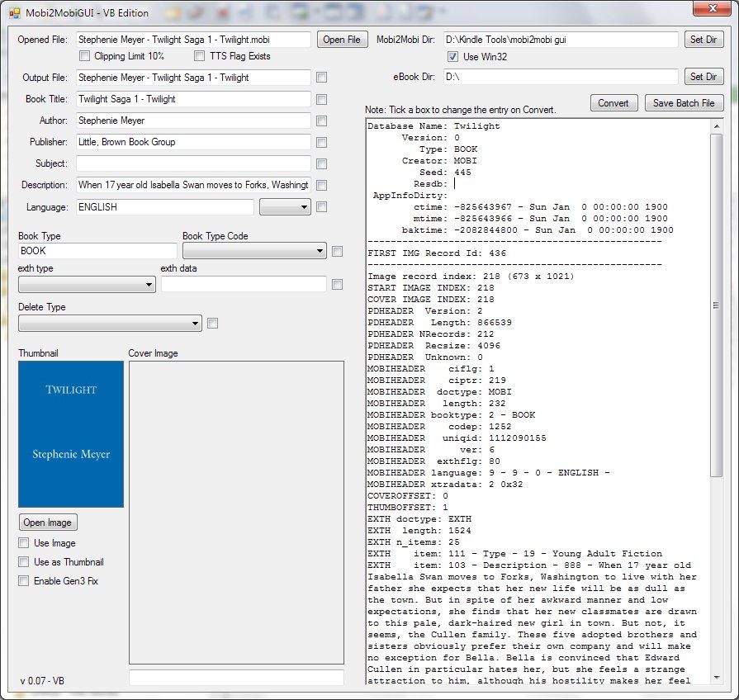Image resolution: width=739 pixels, height=700 pixels.
Task: Click the output log vertical scrollbar
Action: (717, 305)
